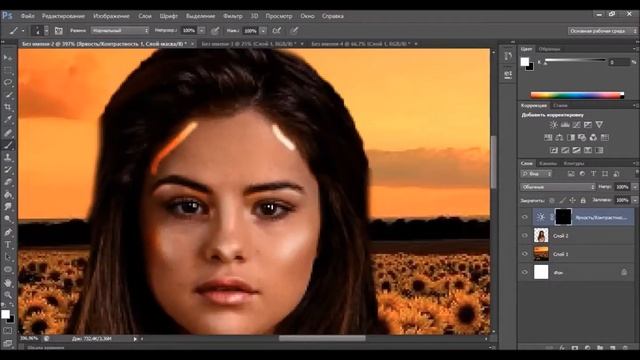Open the Файл menu
Screen dimensions: 640x360
[27, 16]
